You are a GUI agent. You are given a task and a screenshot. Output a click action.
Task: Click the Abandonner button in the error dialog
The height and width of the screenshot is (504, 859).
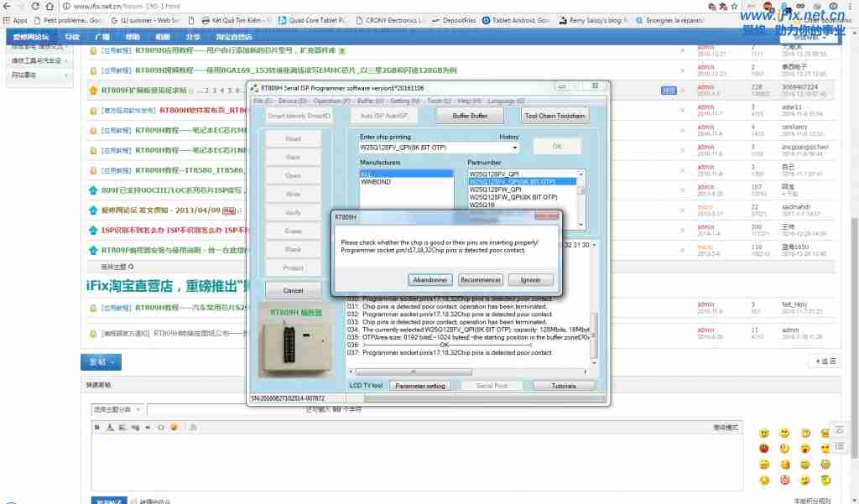(x=429, y=280)
